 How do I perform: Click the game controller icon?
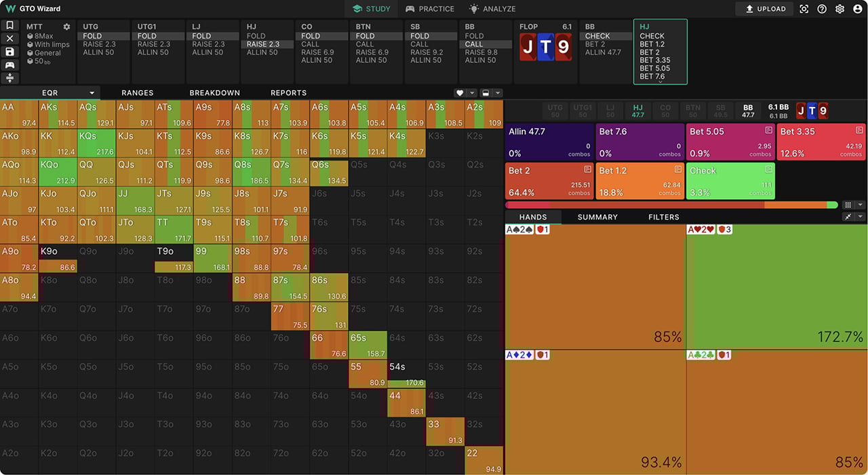tap(9, 65)
